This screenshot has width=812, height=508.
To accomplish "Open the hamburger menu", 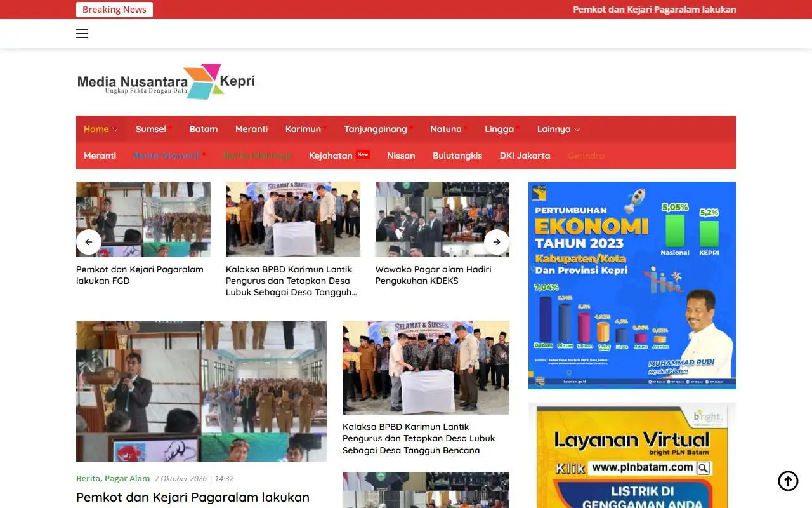I will pos(82,34).
